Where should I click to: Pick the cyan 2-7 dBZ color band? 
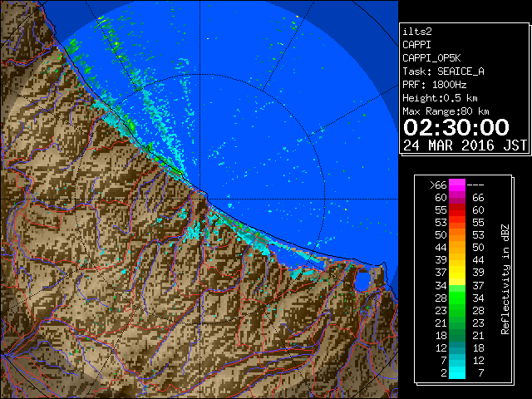[457, 372]
